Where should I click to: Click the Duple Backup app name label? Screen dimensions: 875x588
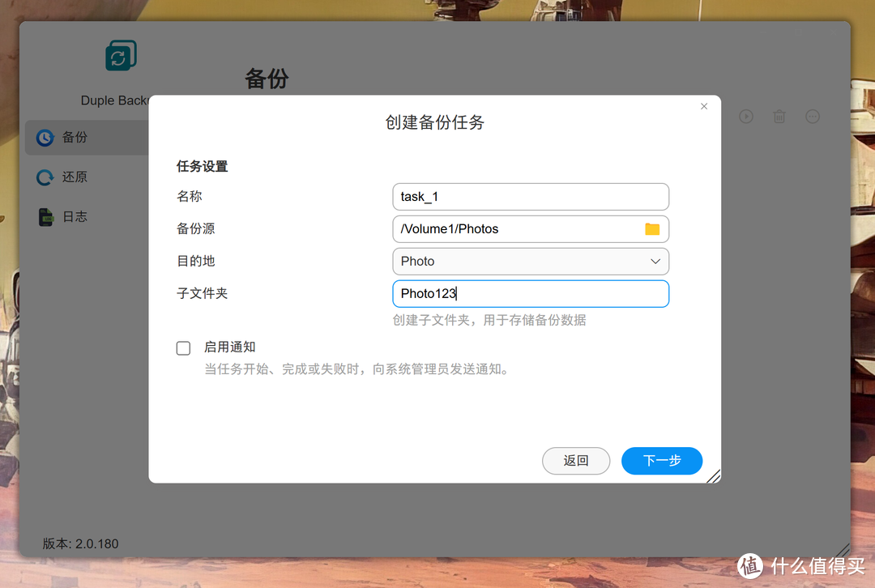click(x=115, y=100)
